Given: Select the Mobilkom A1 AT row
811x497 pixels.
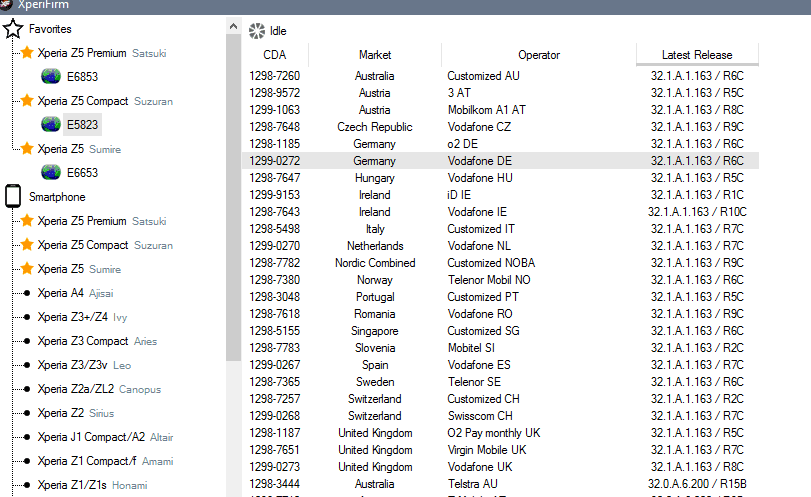Looking at the screenshot, I should (x=500, y=110).
